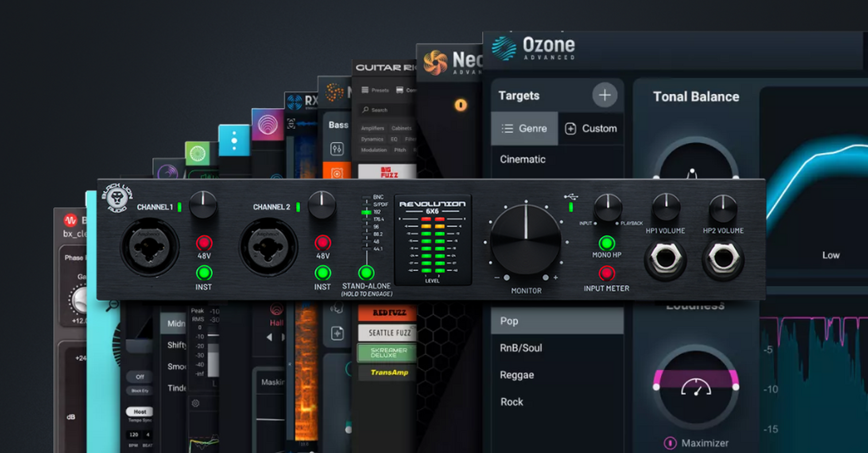Select the RED FUZZ effect

pyautogui.click(x=387, y=312)
